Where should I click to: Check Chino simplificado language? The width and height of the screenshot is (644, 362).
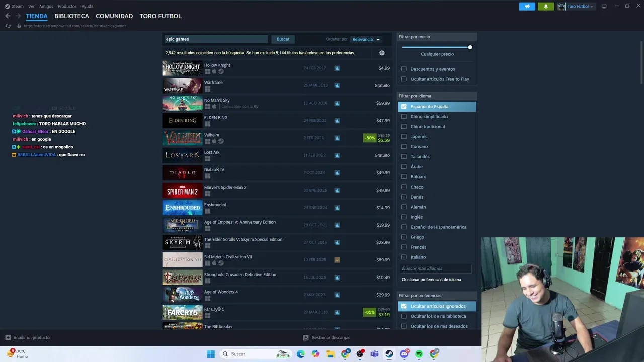pos(404,116)
